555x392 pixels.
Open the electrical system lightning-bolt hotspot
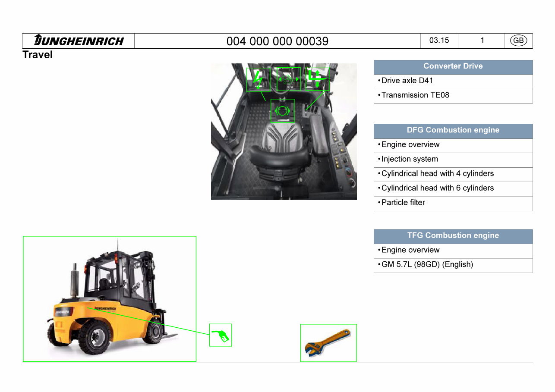point(258,79)
